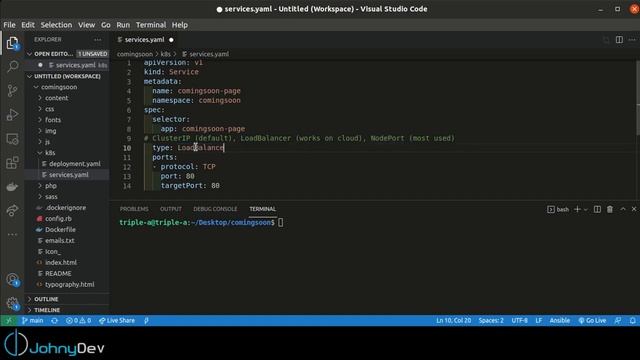This screenshot has height=360, width=640.
Task: Synchronize changes icon in status bar
Action: pos(54,320)
